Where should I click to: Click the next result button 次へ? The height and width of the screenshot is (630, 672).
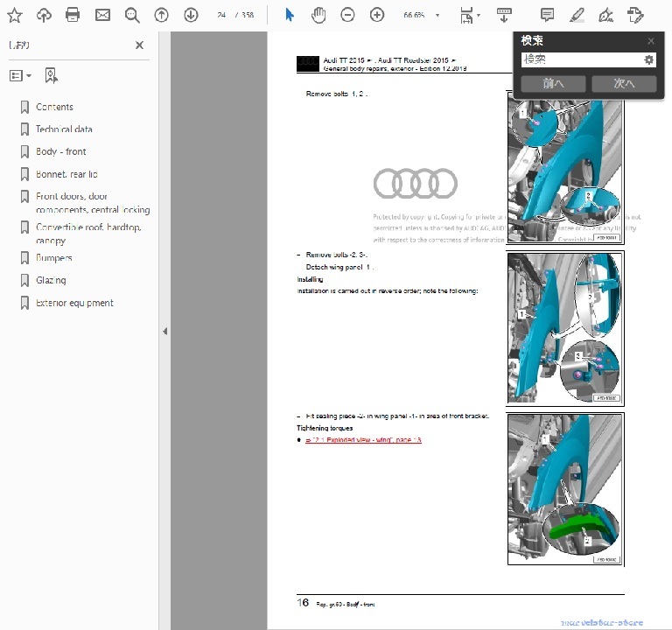point(624,83)
